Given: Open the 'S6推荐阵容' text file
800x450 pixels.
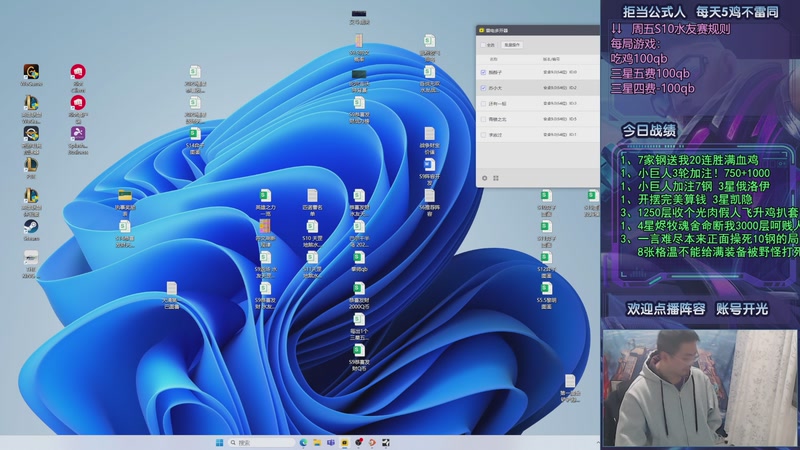Looking at the screenshot, I should pyautogui.click(x=430, y=202).
